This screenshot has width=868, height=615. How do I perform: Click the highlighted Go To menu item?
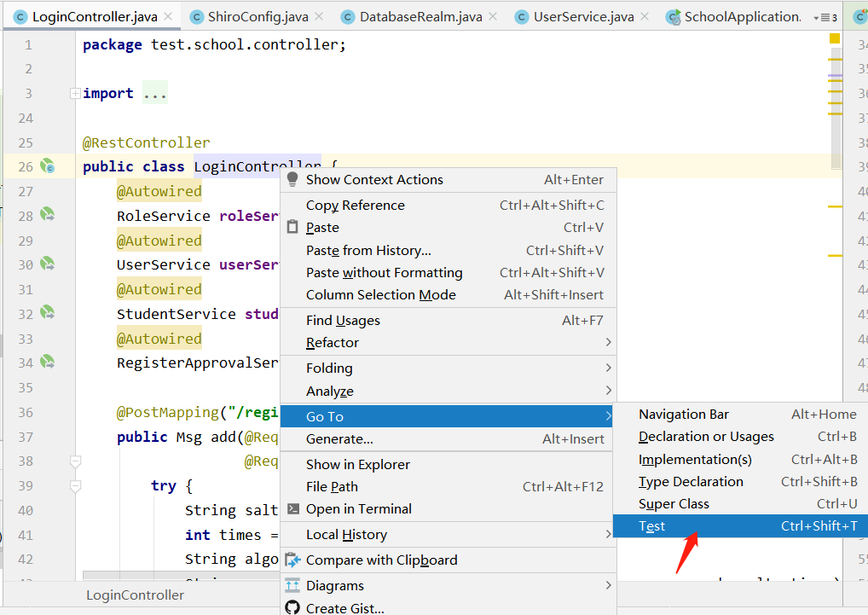point(447,416)
